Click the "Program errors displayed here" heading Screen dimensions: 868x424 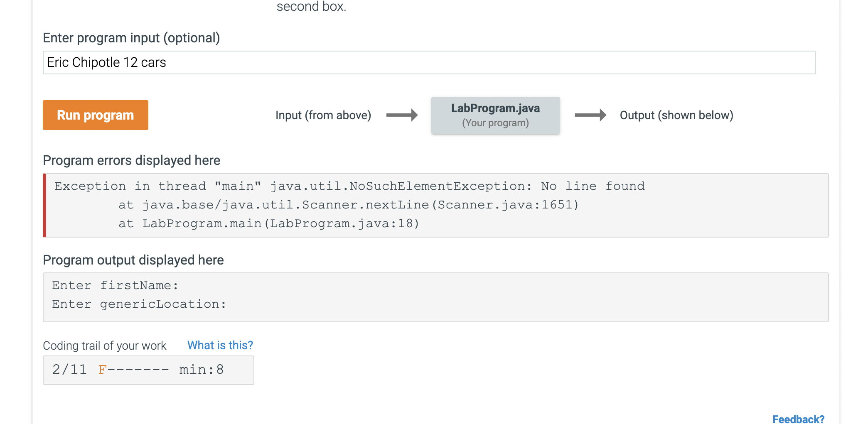[x=131, y=160]
